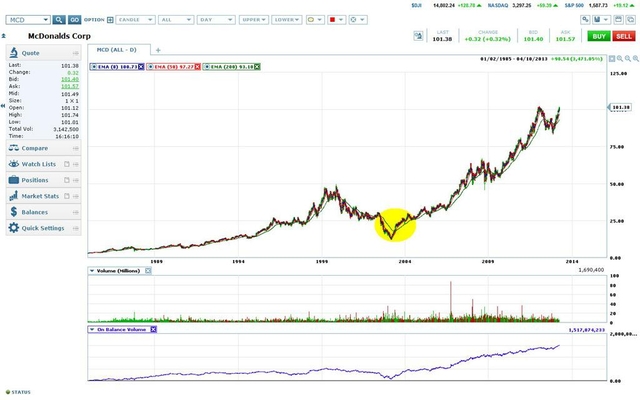Click the fit-chart square icon above price axis

click(x=612, y=59)
